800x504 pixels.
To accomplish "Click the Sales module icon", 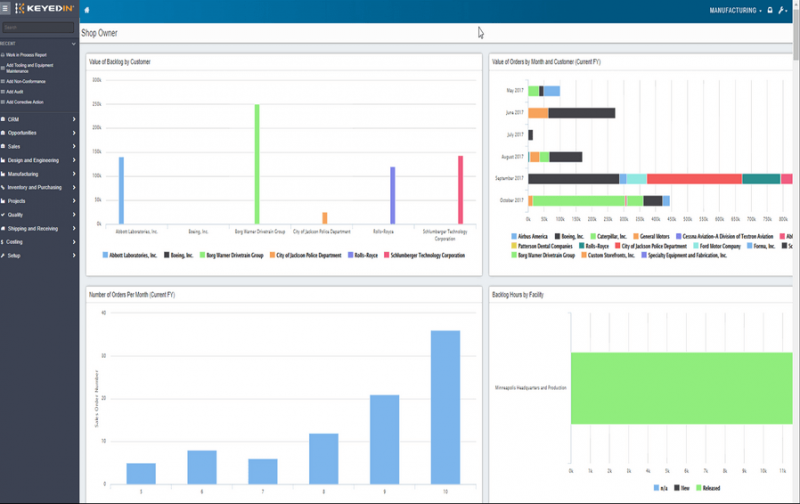I will click(x=3, y=146).
